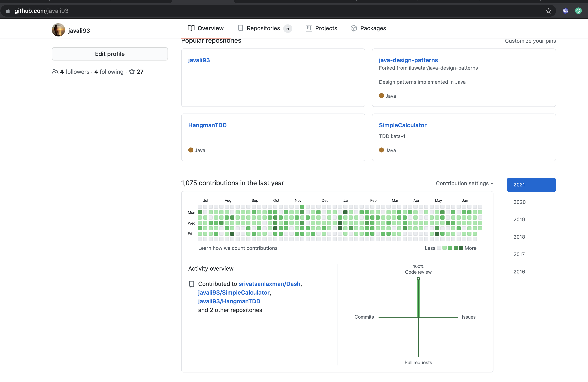Open the purple WS browser extension icon
Image resolution: width=588 pixels, height=382 pixels.
565,11
